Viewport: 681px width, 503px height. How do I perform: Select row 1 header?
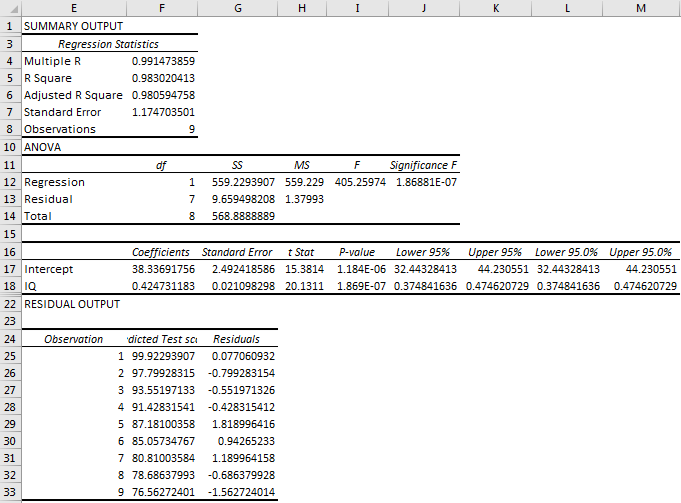coord(10,26)
